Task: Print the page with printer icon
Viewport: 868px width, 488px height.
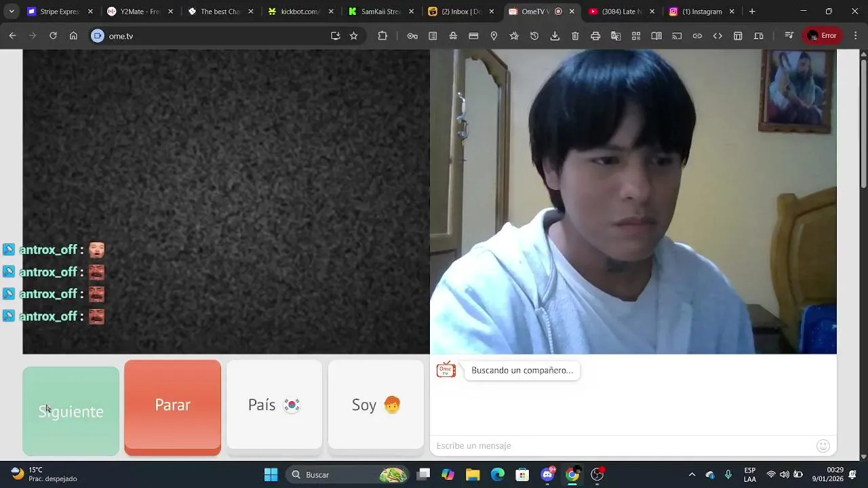Action: click(x=595, y=36)
